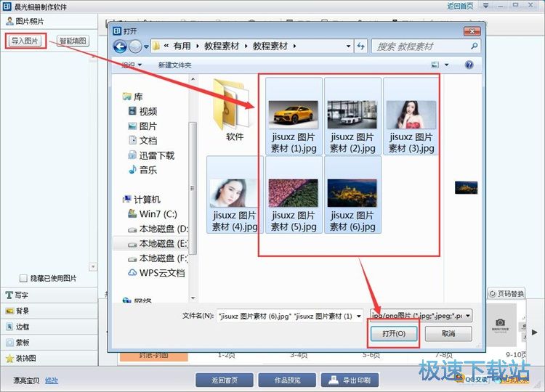Click 导入图片 button in main window
The width and height of the screenshot is (545, 392).
[x=25, y=41]
